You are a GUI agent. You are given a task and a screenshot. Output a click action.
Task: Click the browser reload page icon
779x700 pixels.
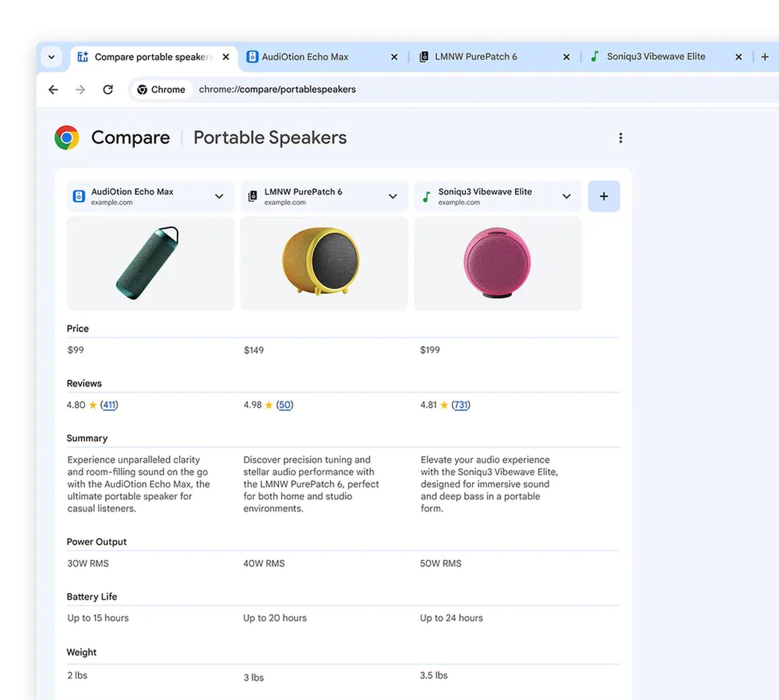click(108, 88)
